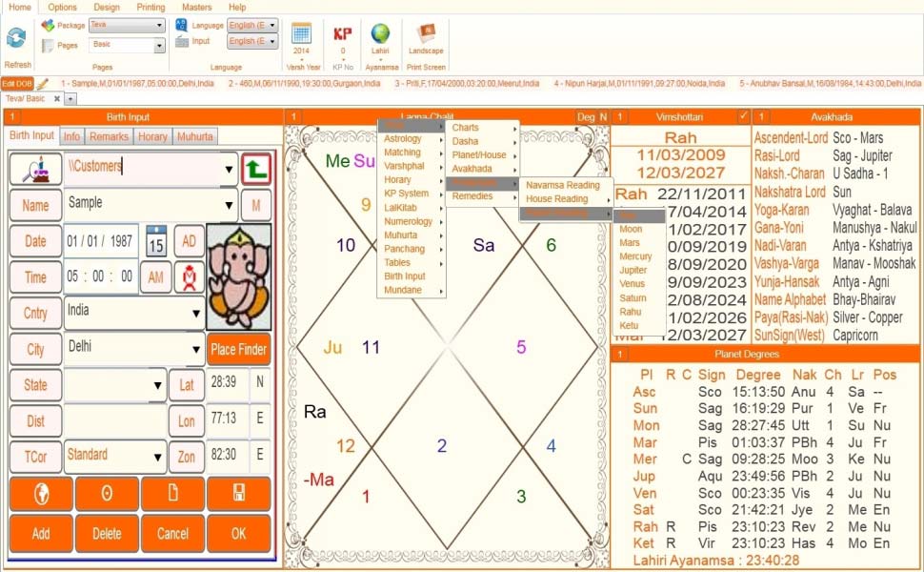Open the TCor dropdown showing Standard
924x572 pixels.
(157, 457)
